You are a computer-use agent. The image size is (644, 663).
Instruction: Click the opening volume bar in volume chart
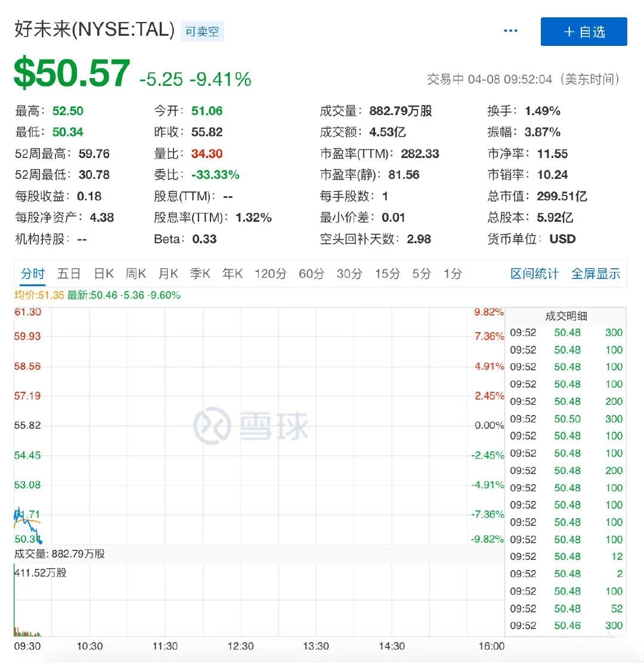click(15, 600)
